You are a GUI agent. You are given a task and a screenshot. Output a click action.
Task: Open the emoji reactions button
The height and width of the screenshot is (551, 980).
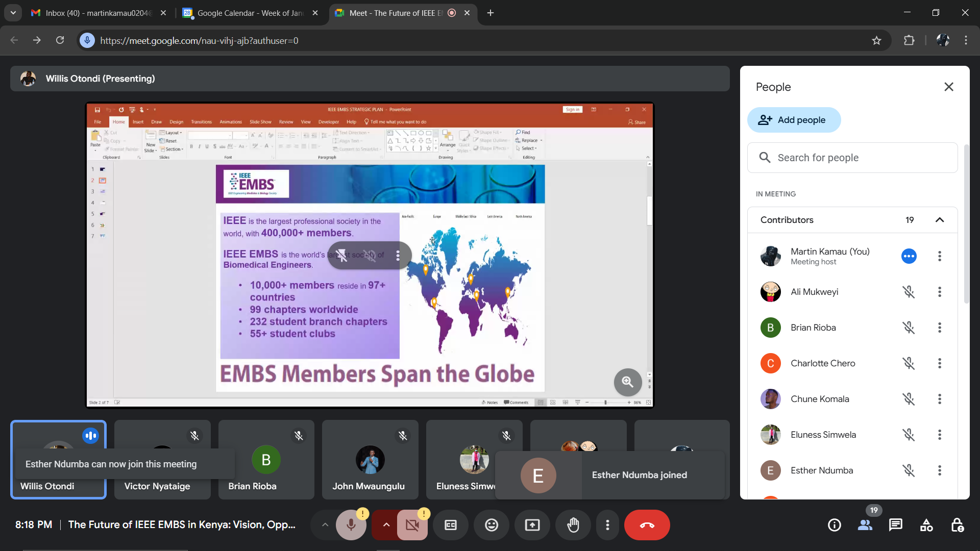492,525
